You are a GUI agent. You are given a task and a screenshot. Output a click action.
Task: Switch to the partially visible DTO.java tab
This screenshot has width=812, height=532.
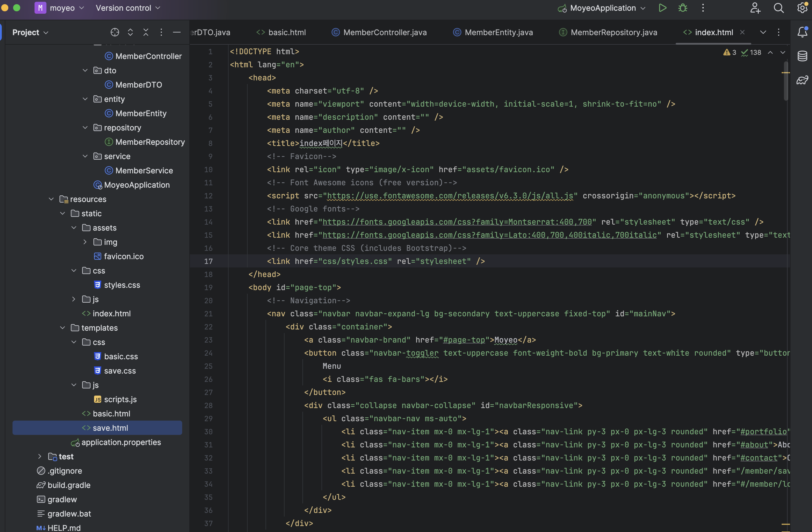[210, 32]
